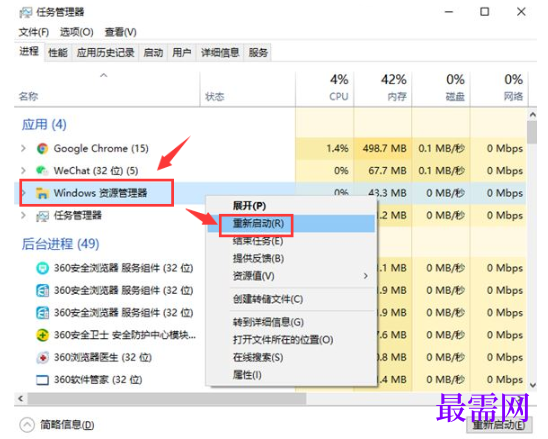Choose 属性(I) in the context menu
This screenshot has width=548, height=439.
point(291,375)
